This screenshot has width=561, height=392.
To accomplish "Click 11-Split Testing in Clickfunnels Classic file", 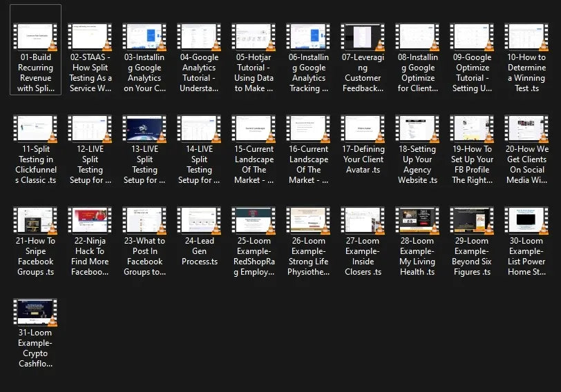I will click(35, 129).
